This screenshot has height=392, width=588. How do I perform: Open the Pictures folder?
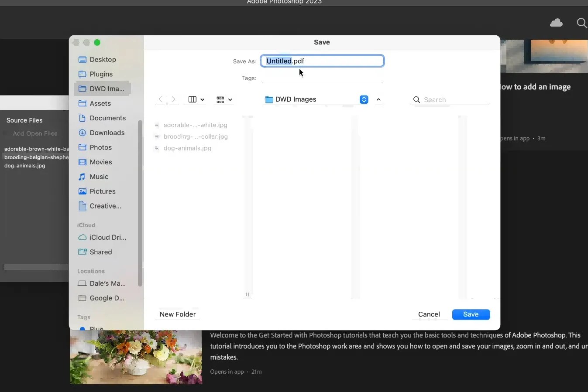click(x=102, y=191)
